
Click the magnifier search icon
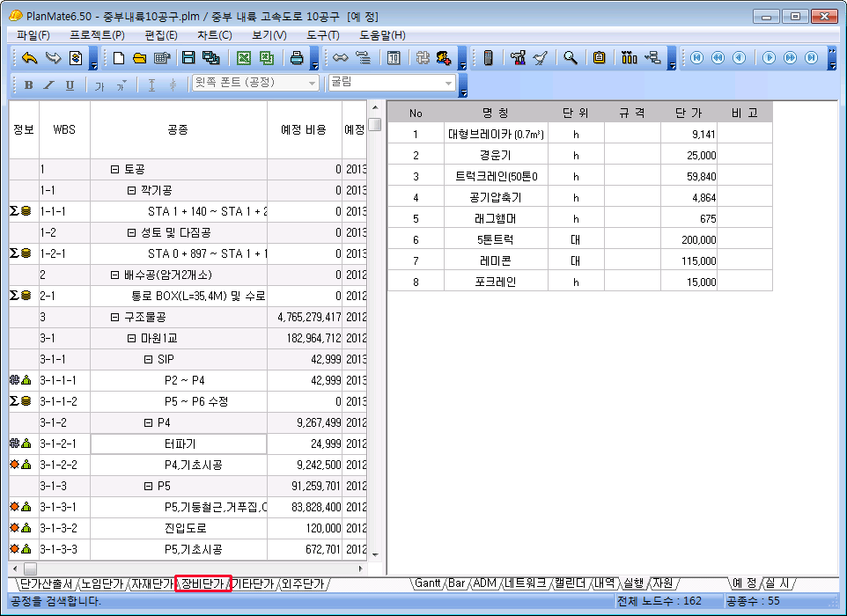pyautogui.click(x=571, y=58)
